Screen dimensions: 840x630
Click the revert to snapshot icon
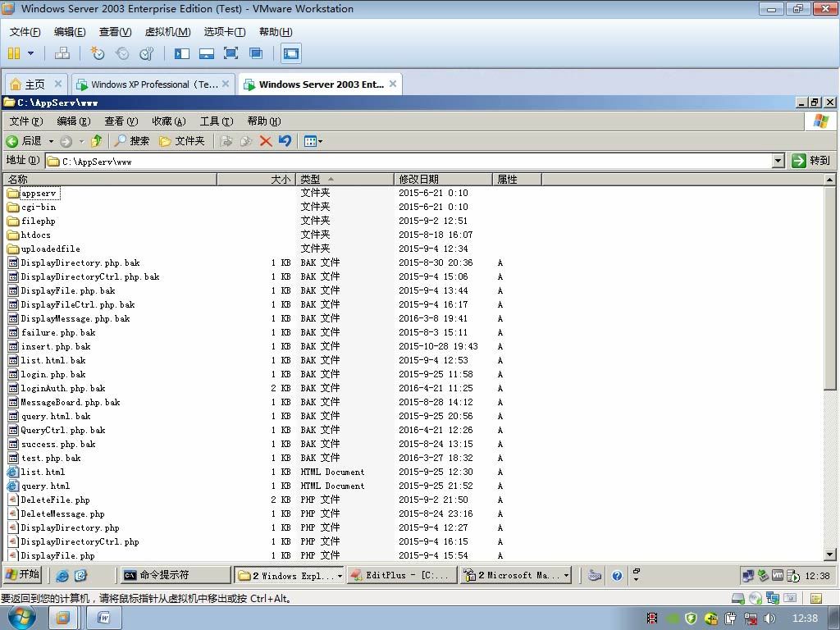122,53
